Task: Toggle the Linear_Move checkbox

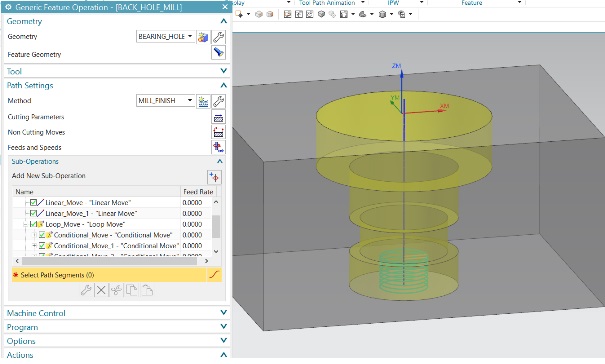Action: (x=34, y=202)
